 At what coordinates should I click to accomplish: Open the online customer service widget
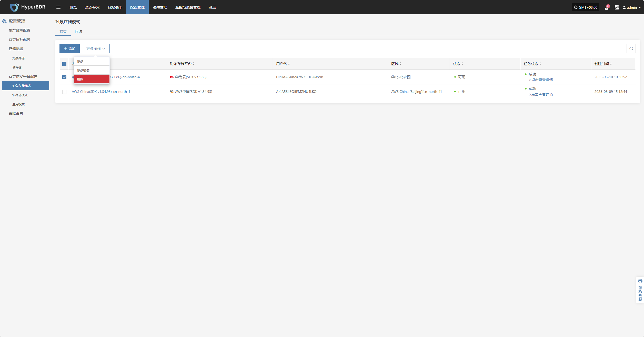coord(640,290)
